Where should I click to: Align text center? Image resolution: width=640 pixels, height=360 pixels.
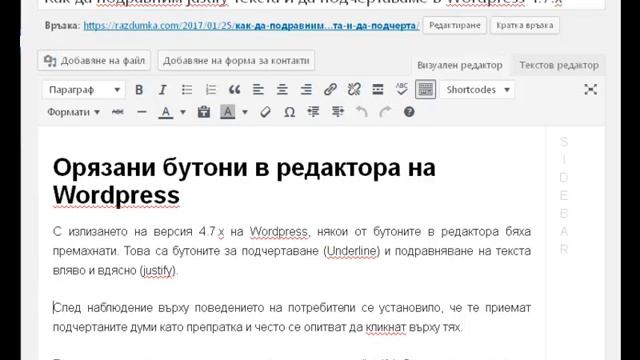(x=282, y=90)
